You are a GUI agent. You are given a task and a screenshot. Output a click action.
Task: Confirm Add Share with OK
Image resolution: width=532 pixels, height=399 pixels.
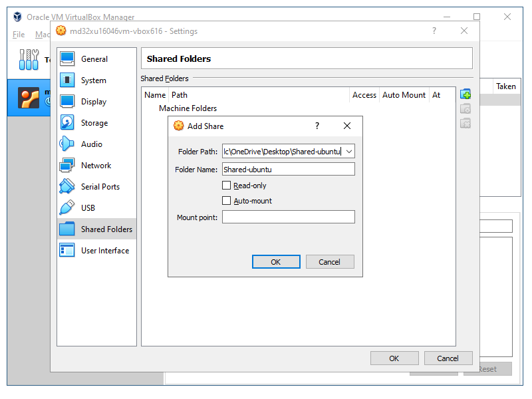pyautogui.click(x=276, y=262)
